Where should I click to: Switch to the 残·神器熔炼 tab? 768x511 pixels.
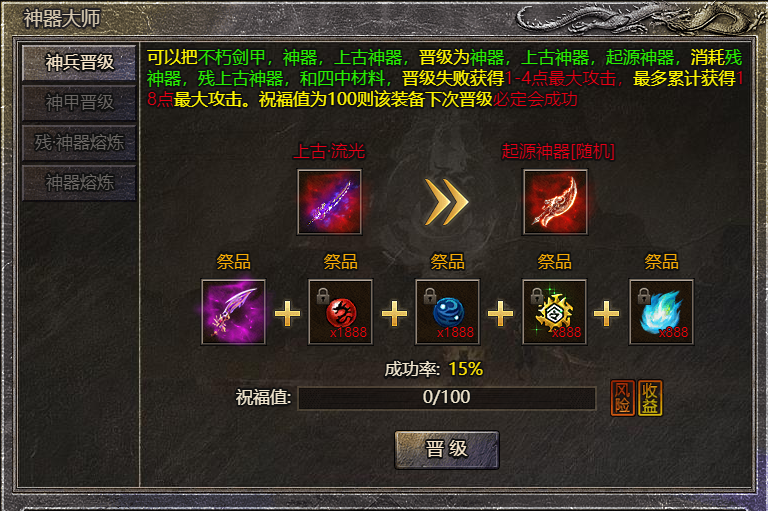pyautogui.click(x=79, y=143)
